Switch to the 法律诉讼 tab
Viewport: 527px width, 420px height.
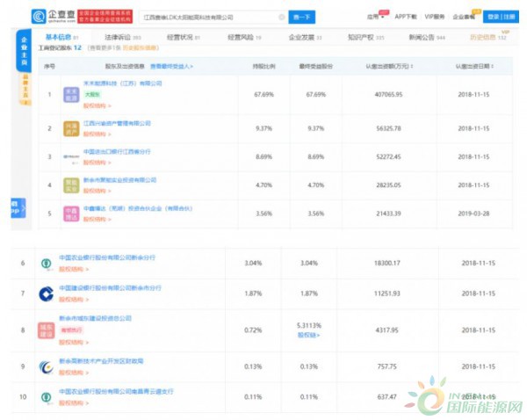coord(122,37)
